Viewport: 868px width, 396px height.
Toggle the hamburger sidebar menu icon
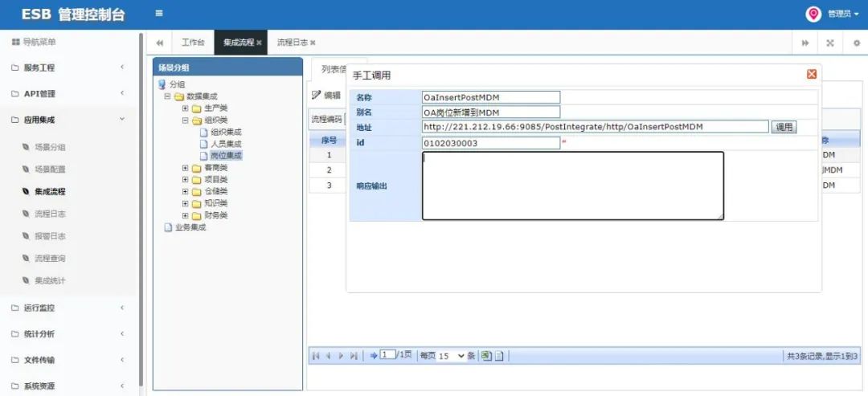coord(159,14)
